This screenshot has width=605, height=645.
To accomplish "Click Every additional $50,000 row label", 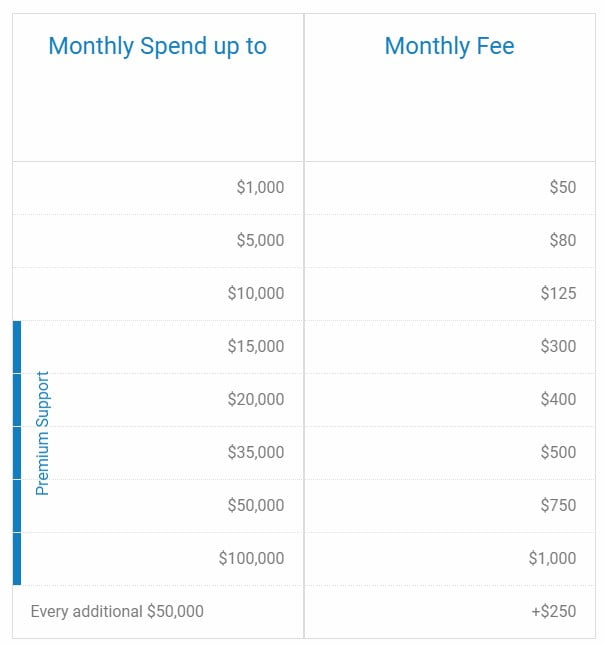I will (117, 612).
